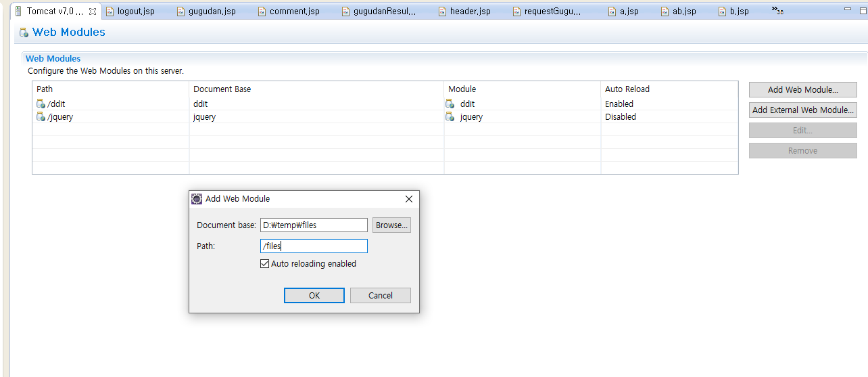Screen dimensions: 868x377
Task: Select the b.jsp editor tab
Action: coord(733,12)
